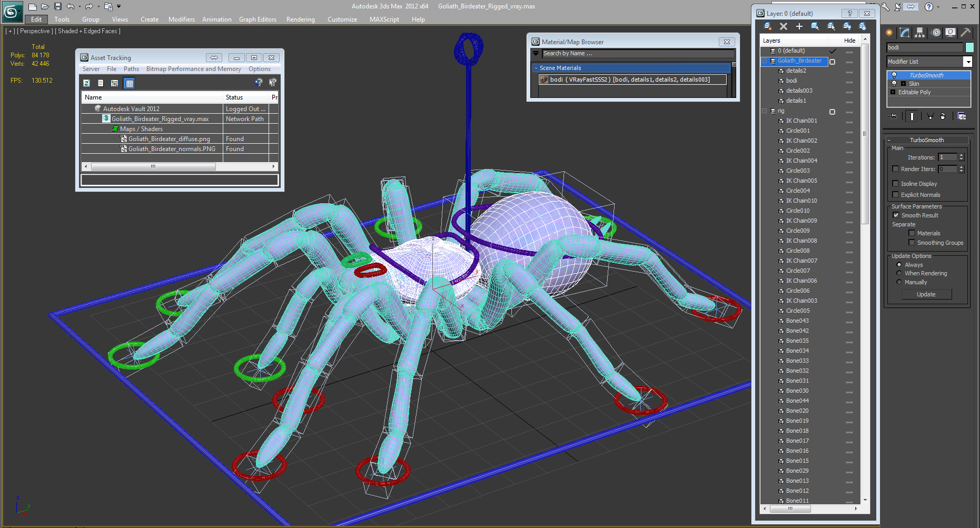The height and width of the screenshot is (528, 980).
Task: Open the Create command panel tab
Action: [889, 33]
